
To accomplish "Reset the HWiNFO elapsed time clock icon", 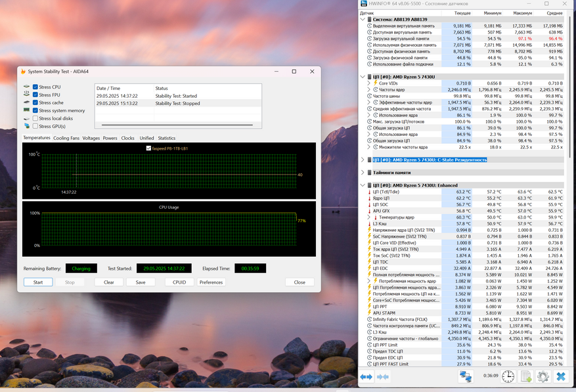I will coord(508,376).
